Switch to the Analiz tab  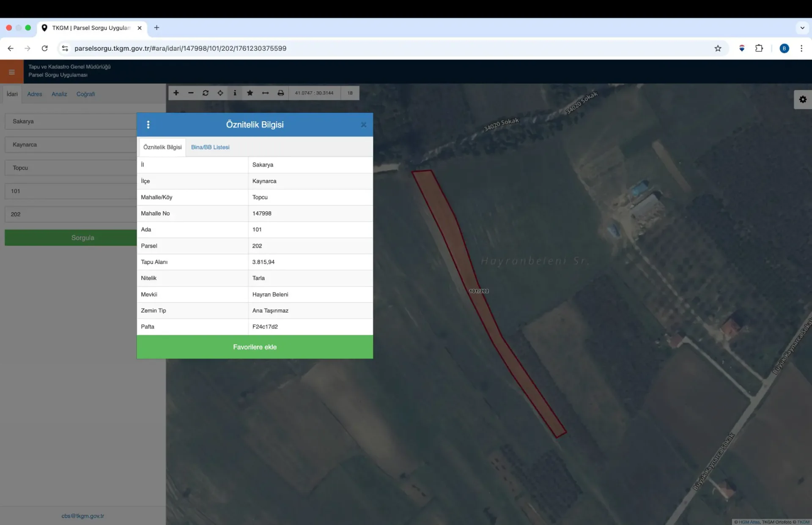click(x=59, y=94)
